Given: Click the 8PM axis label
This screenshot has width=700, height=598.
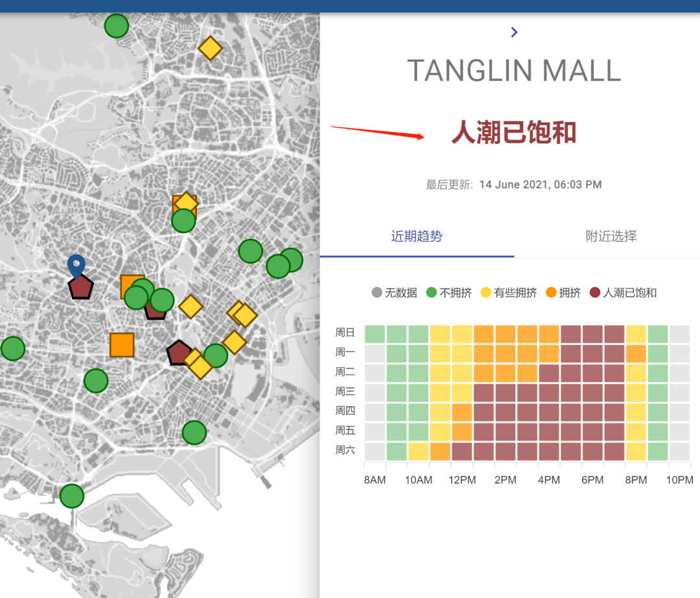Looking at the screenshot, I should [x=636, y=480].
